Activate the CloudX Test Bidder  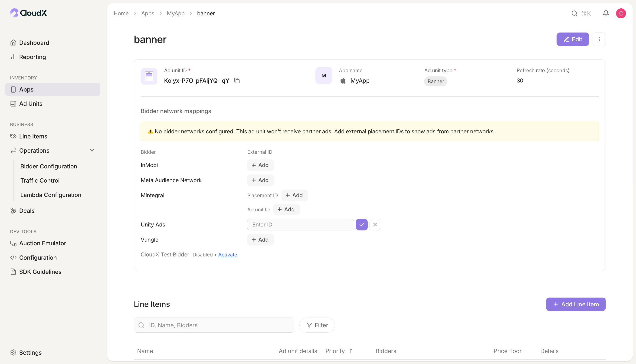[x=227, y=255]
